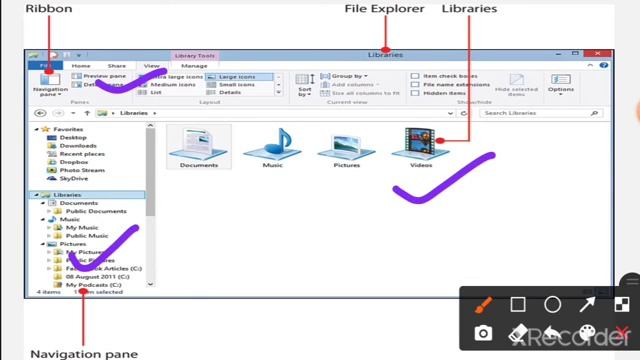Open recent locations dropdown arrow

(x=73, y=113)
